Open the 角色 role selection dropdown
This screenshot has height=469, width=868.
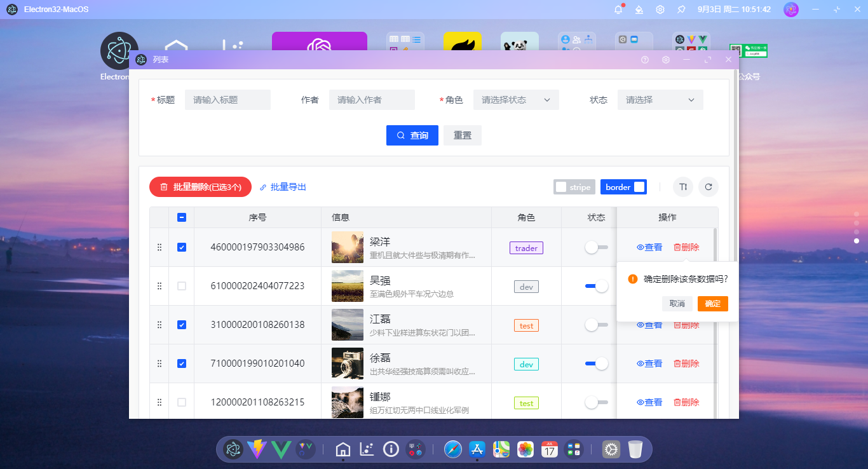(516, 99)
